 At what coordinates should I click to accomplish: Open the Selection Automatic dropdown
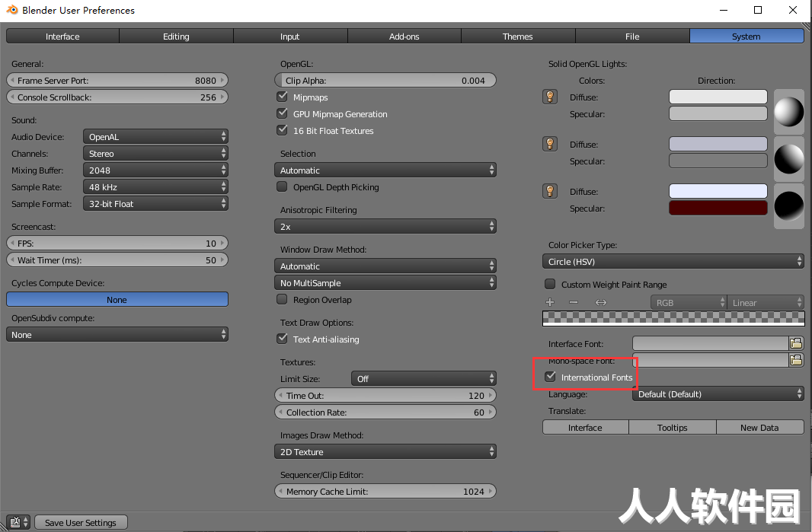coord(385,170)
